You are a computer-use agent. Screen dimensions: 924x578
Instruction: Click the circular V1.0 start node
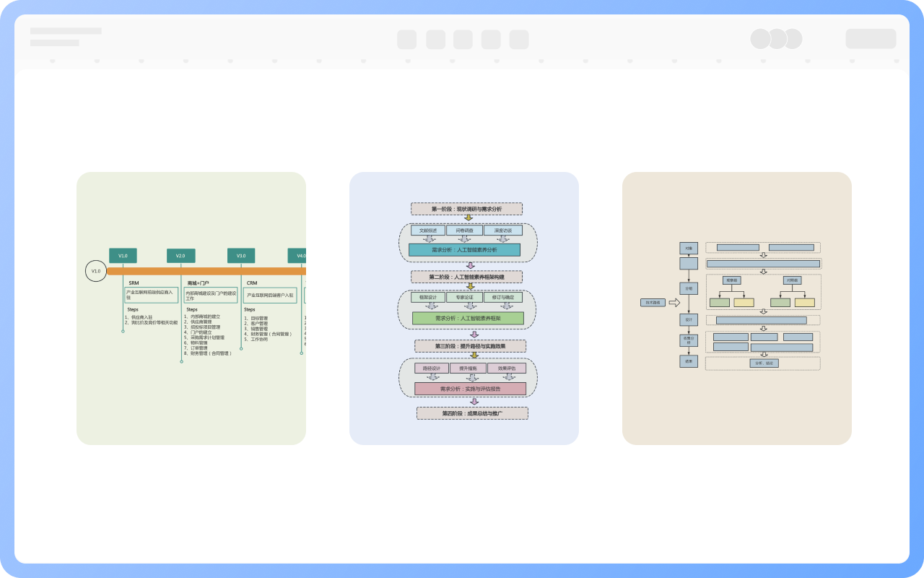(95, 271)
